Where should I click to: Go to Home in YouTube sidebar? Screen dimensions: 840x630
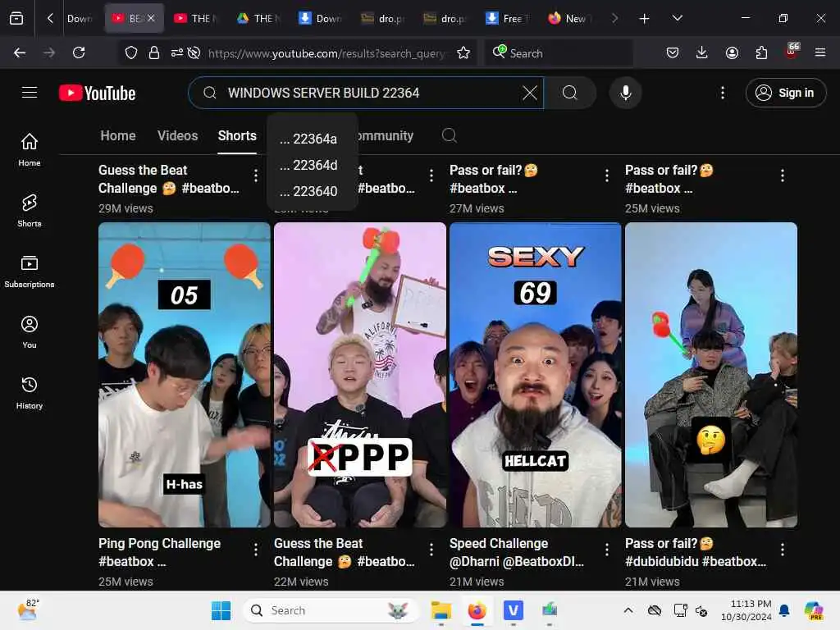click(x=30, y=150)
